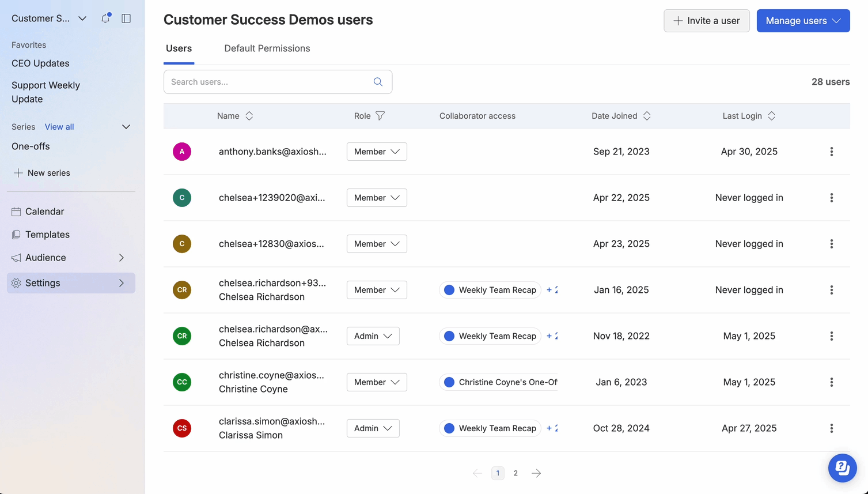
Task: Open One-offs series
Action: click(x=31, y=146)
